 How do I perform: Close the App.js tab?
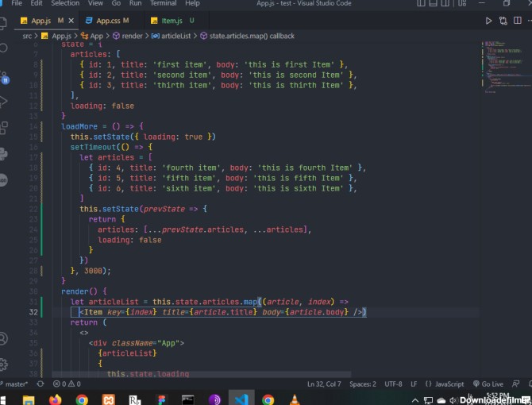click(x=71, y=21)
